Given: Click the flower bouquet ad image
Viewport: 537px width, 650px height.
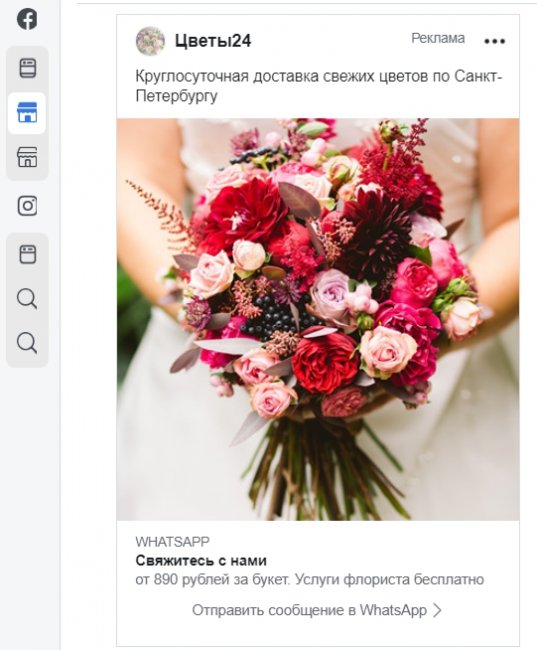Looking at the screenshot, I should tap(318, 319).
